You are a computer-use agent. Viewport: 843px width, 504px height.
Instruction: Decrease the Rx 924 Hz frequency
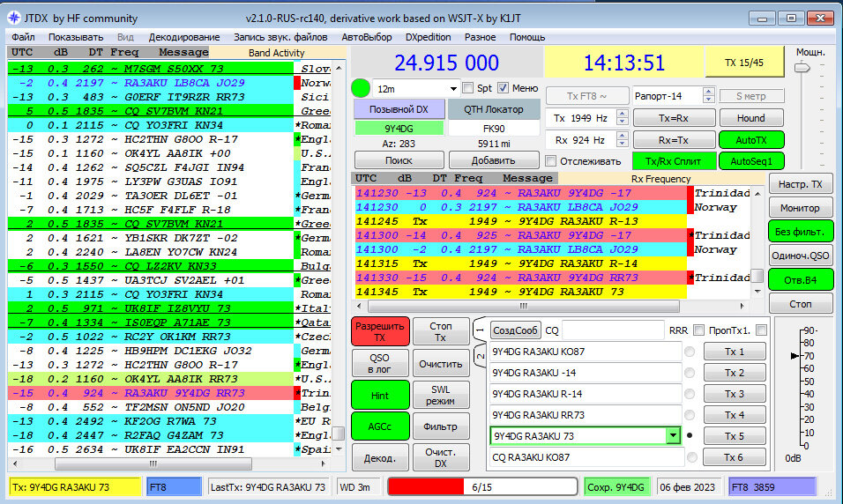(622, 144)
